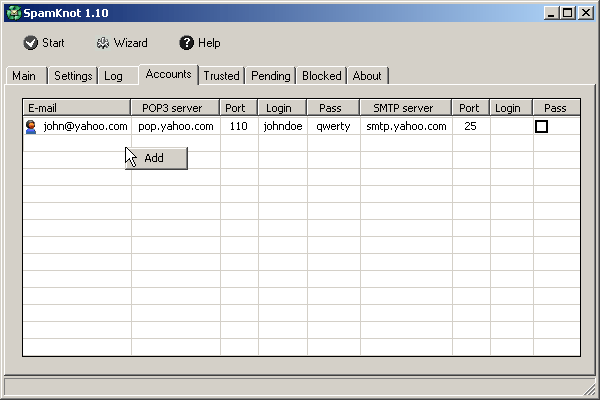Click the Port header next to POP3 server
The image size is (600, 400).
pos(239,108)
